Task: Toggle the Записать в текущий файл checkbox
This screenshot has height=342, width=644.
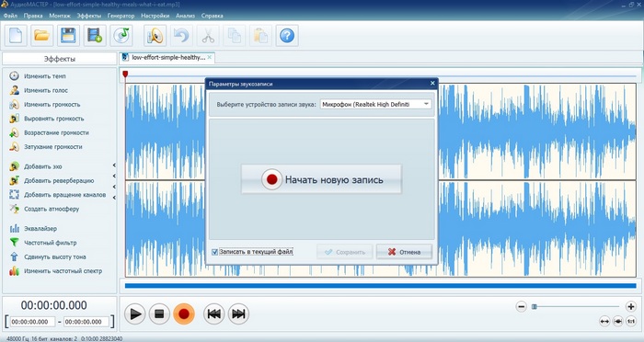Action: click(x=214, y=252)
